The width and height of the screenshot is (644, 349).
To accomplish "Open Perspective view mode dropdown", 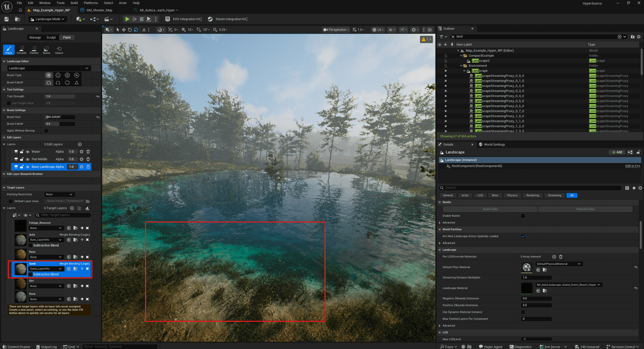I will [x=336, y=30].
